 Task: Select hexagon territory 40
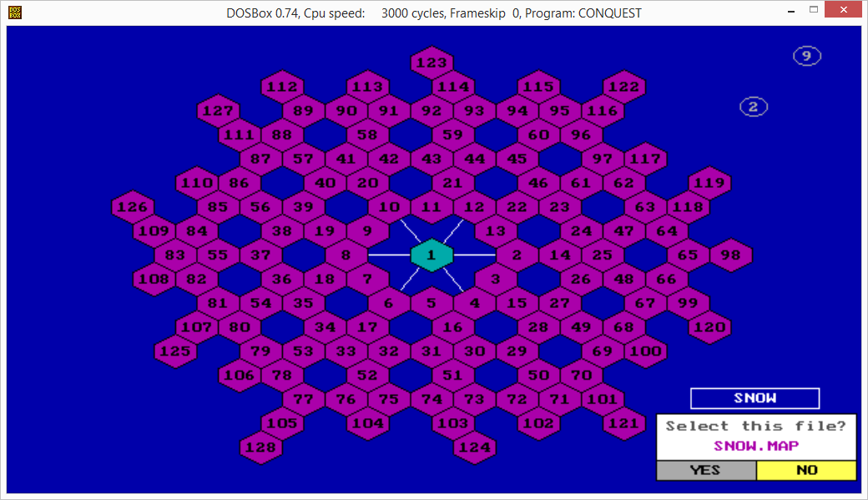(x=325, y=183)
